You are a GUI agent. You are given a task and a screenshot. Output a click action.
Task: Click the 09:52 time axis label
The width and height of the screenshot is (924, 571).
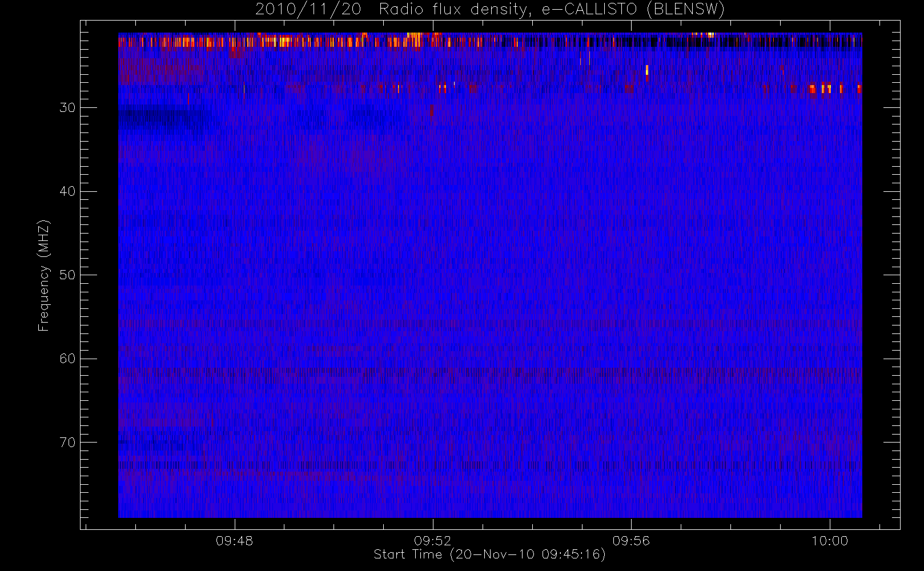433,541
